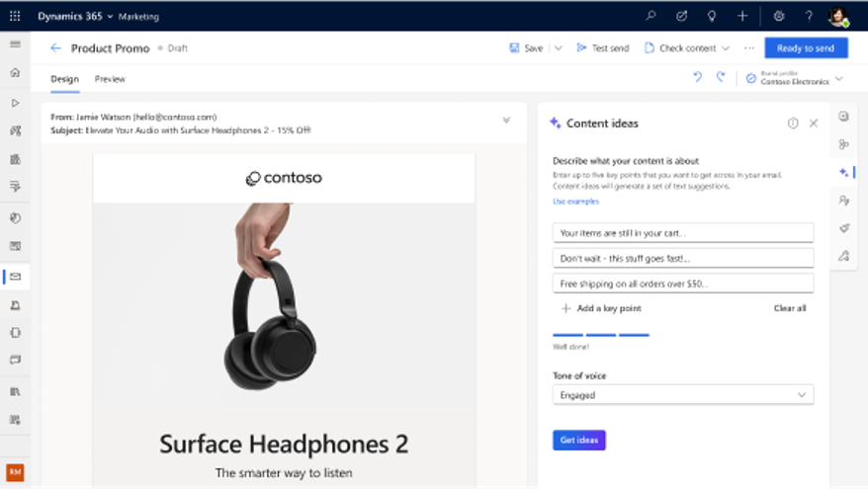Open the personalization icon in right toolbox

coord(843,201)
